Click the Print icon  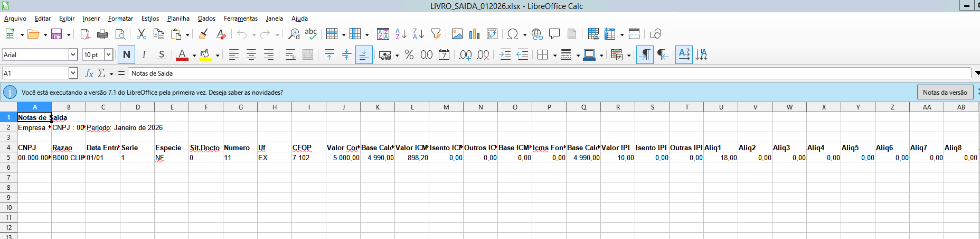pyautogui.click(x=102, y=34)
